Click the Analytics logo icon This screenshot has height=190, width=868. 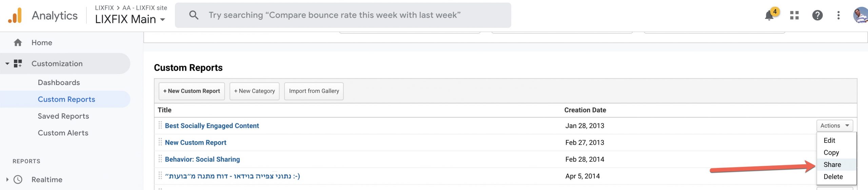[15, 15]
